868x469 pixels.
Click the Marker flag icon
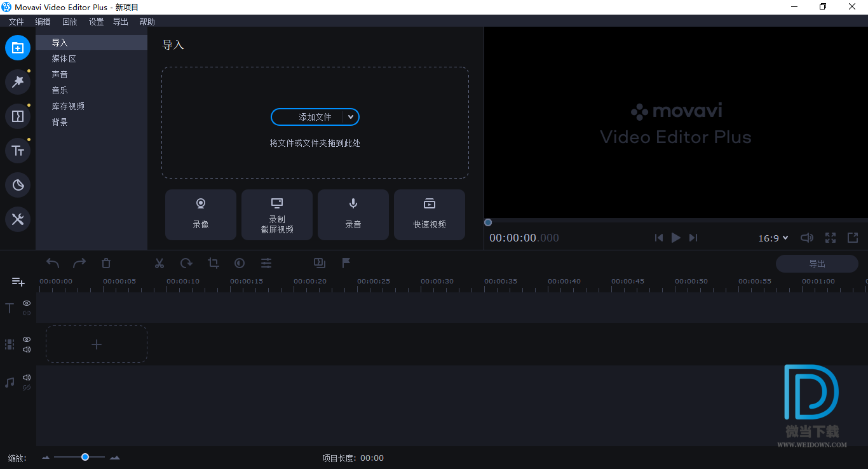click(x=346, y=263)
